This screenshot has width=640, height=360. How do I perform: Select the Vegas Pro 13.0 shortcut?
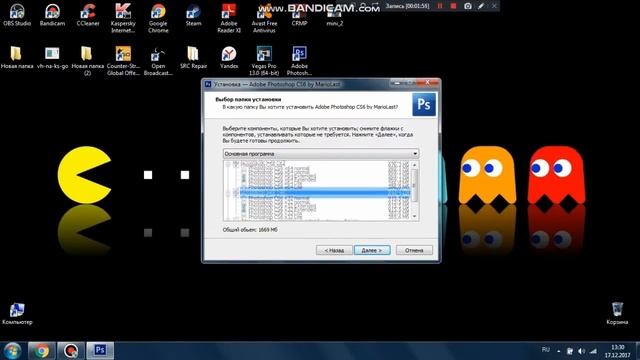pos(264,60)
